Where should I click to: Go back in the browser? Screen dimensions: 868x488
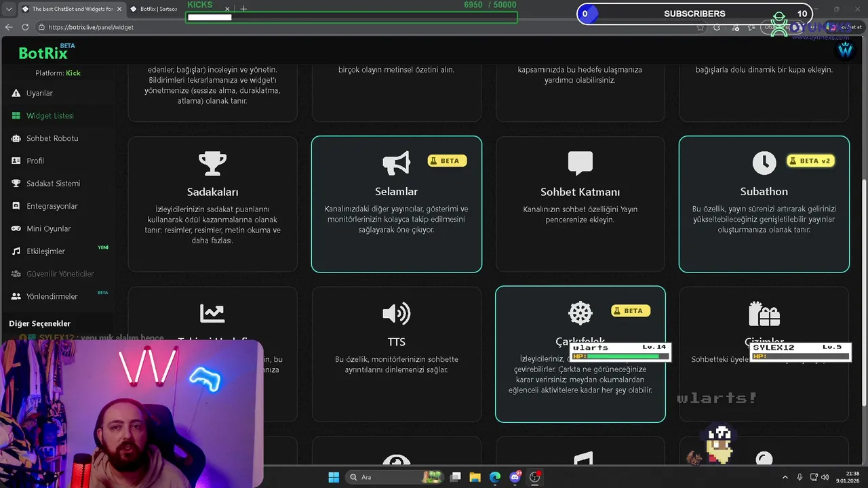(x=9, y=27)
